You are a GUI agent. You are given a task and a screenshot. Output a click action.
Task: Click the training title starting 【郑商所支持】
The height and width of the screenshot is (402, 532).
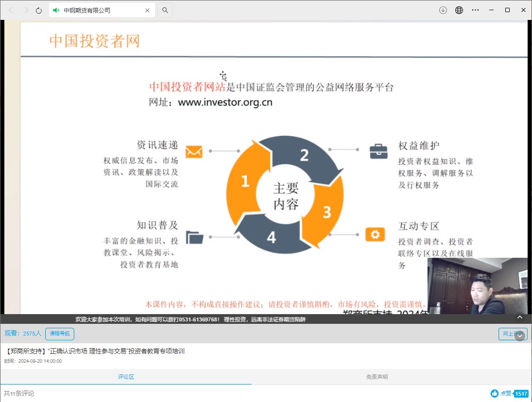(x=95, y=351)
